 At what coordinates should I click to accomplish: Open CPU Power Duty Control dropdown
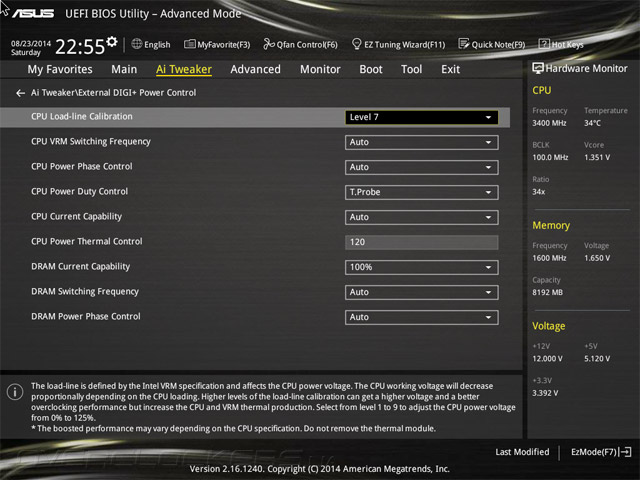coord(422,192)
